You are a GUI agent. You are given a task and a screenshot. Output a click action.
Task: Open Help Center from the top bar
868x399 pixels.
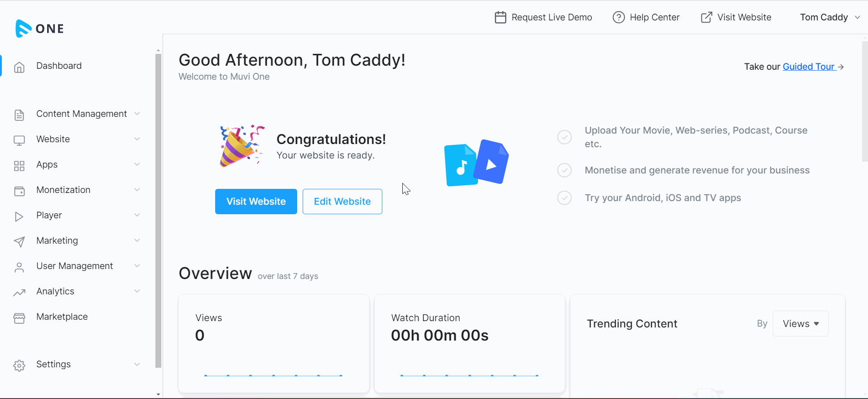coord(646,17)
